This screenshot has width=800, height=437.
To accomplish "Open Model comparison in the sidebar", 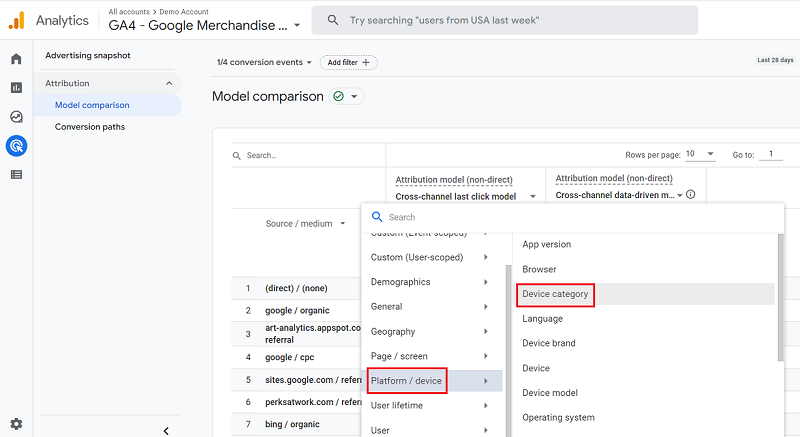I will tap(107, 105).
